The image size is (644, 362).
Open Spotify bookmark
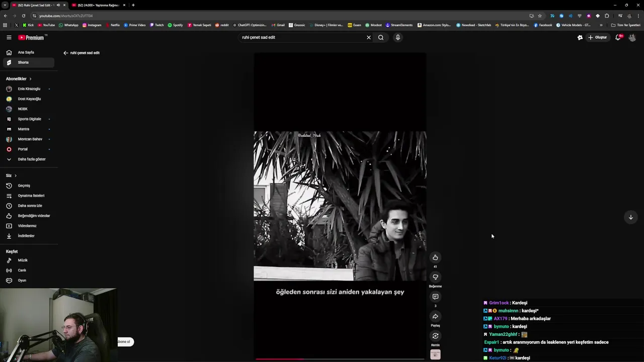coord(175,25)
